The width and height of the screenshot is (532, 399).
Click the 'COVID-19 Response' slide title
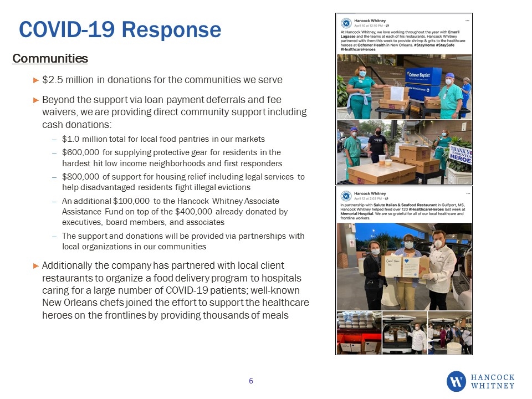[120, 29]
